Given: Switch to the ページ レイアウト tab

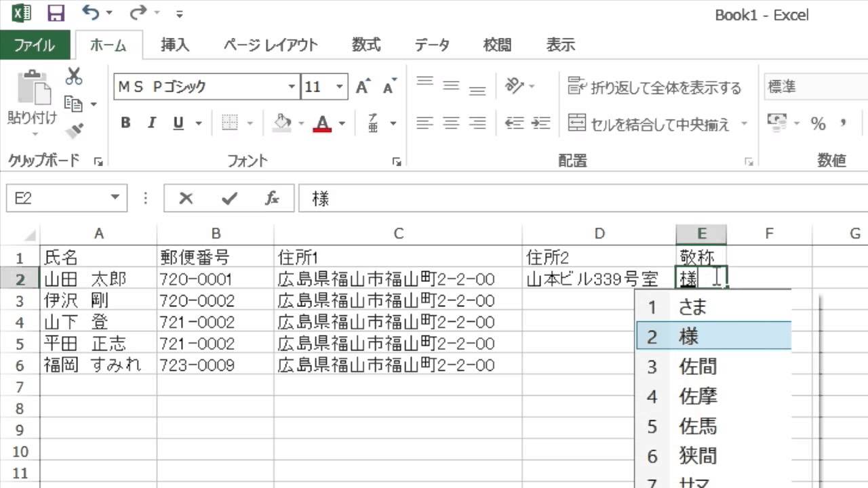Looking at the screenshot, I should pyautogui.click(x=271, y=45).
